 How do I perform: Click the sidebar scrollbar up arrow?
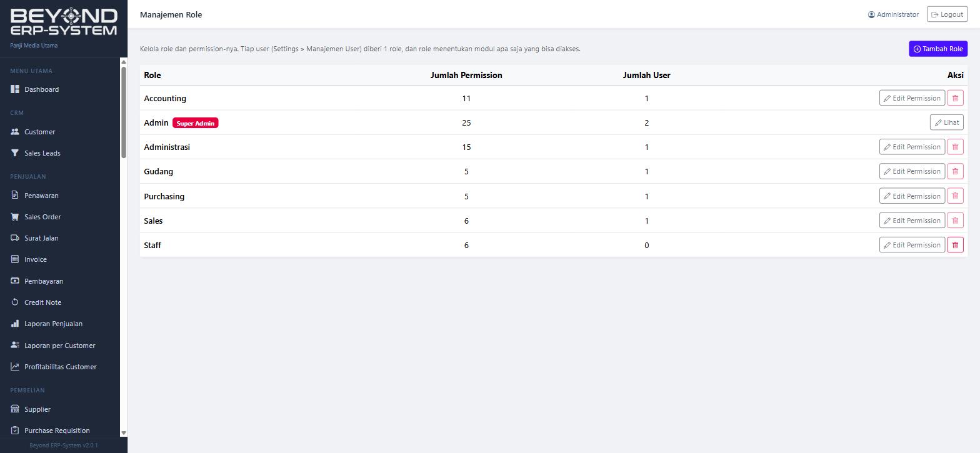pyautogui.click(x=124, y=62)
